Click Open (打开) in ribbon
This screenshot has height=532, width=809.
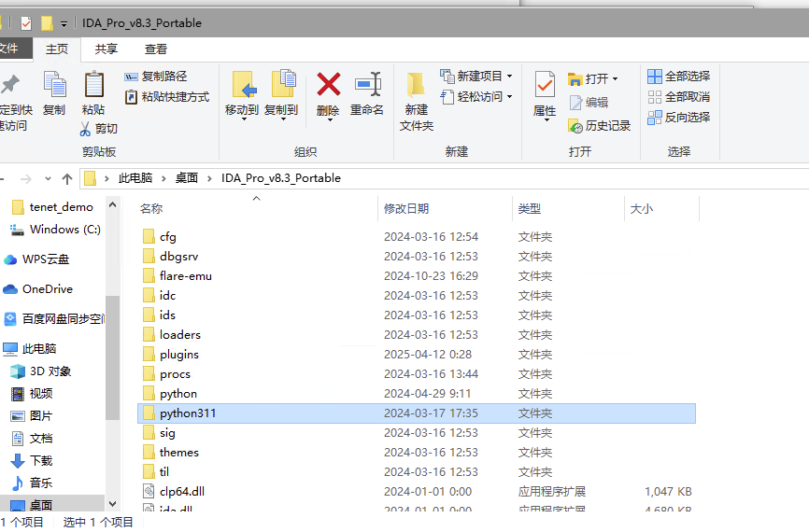[x=592, y=79]
